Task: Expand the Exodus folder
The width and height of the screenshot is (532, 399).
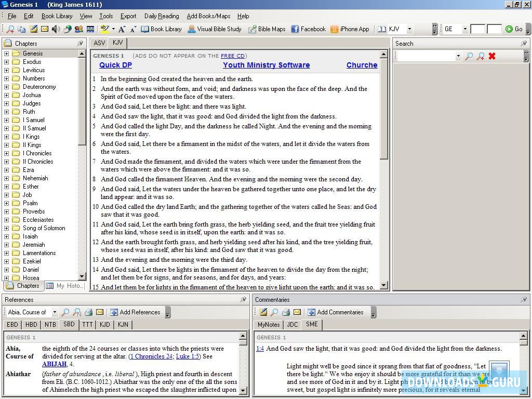Action: 6,62
